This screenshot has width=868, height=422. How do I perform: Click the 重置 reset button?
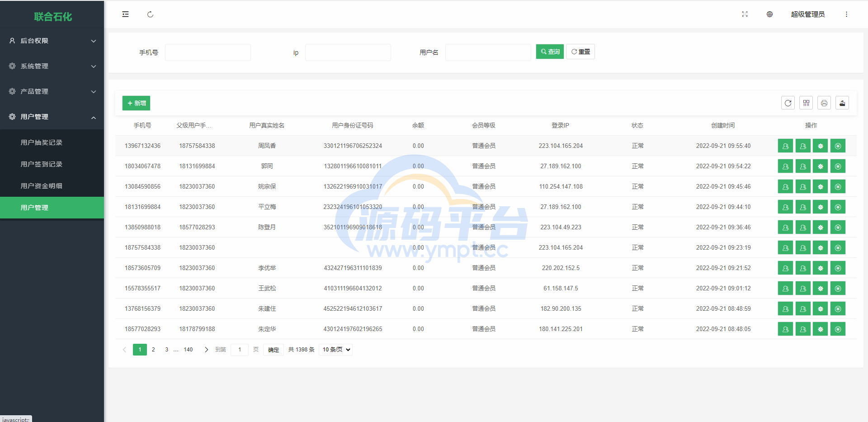click(580, 52)
